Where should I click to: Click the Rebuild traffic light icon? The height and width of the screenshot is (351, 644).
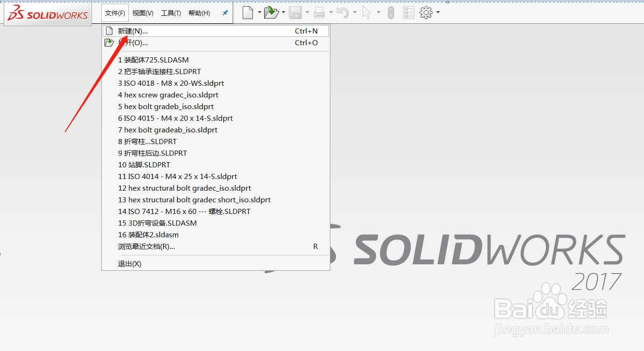pyautogui.click(x=391, y=13)
